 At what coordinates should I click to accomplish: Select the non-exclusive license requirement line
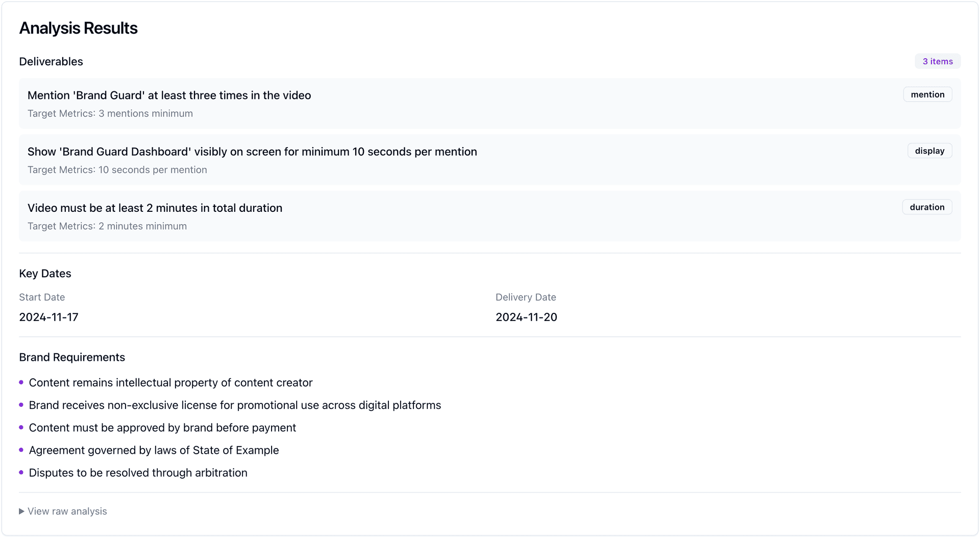point(235,404)
